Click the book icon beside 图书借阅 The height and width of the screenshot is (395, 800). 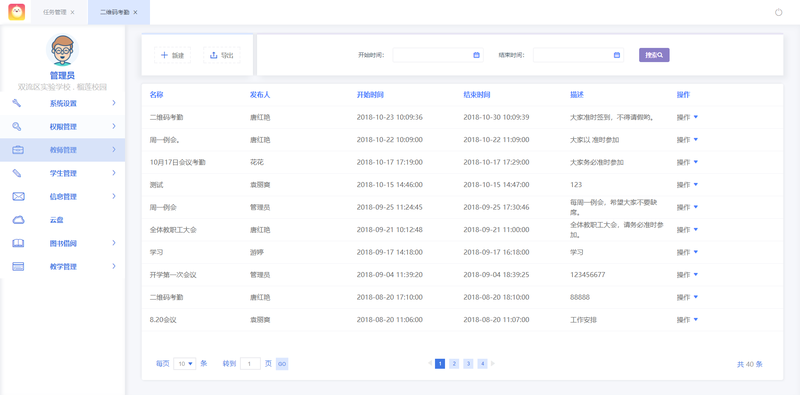(x=18, y=243)
